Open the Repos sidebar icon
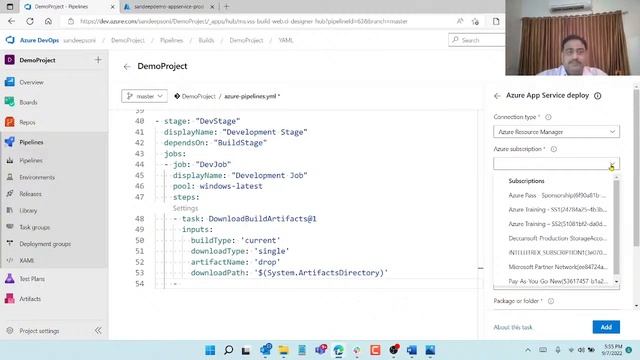The width and height of the screenshot is (640, 360). point(10,122)
